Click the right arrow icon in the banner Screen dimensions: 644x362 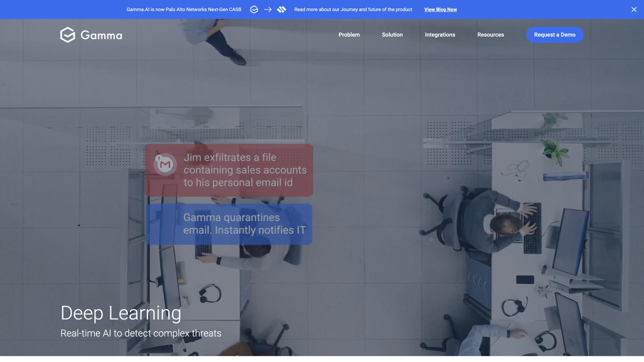click(x=268, y=9)
